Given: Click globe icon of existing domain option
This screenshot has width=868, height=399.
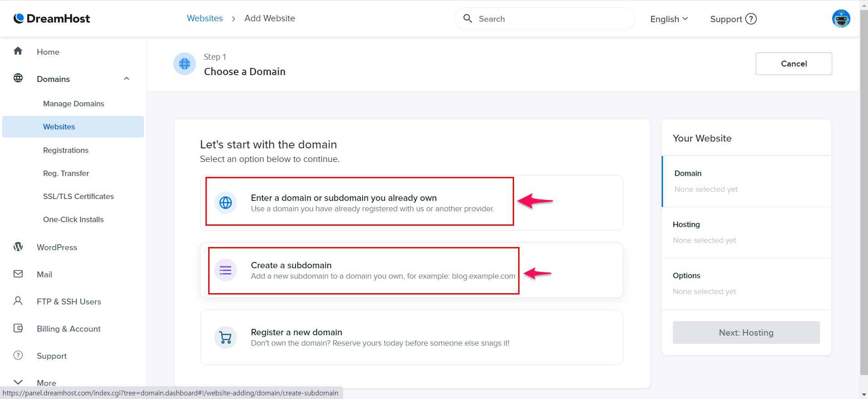Looking at the screenshot, I should (225, 203).
